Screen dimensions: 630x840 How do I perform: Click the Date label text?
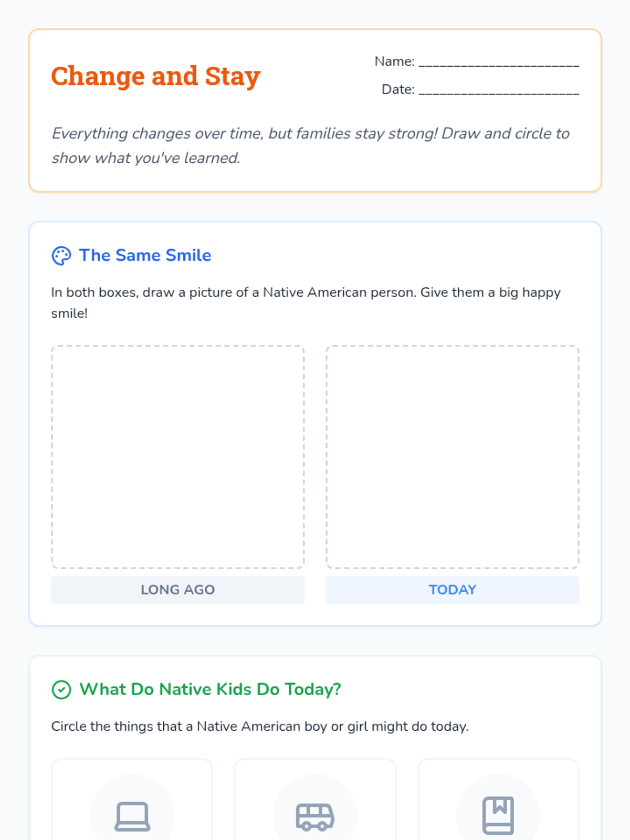tap(398, 89)
